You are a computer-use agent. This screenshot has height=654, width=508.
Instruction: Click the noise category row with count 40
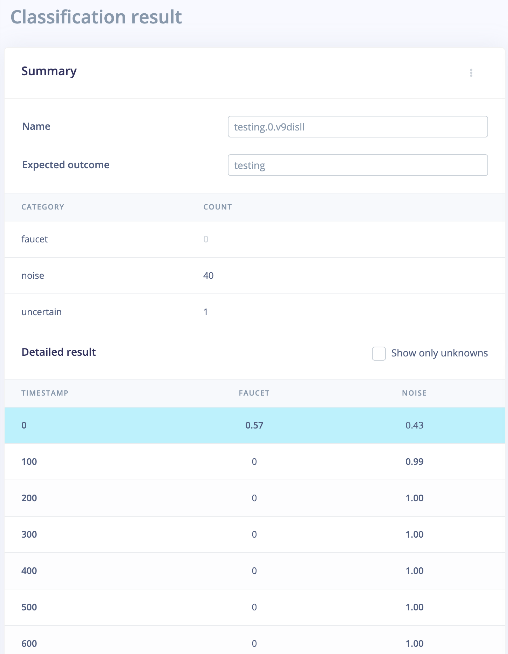coord(255,276)
